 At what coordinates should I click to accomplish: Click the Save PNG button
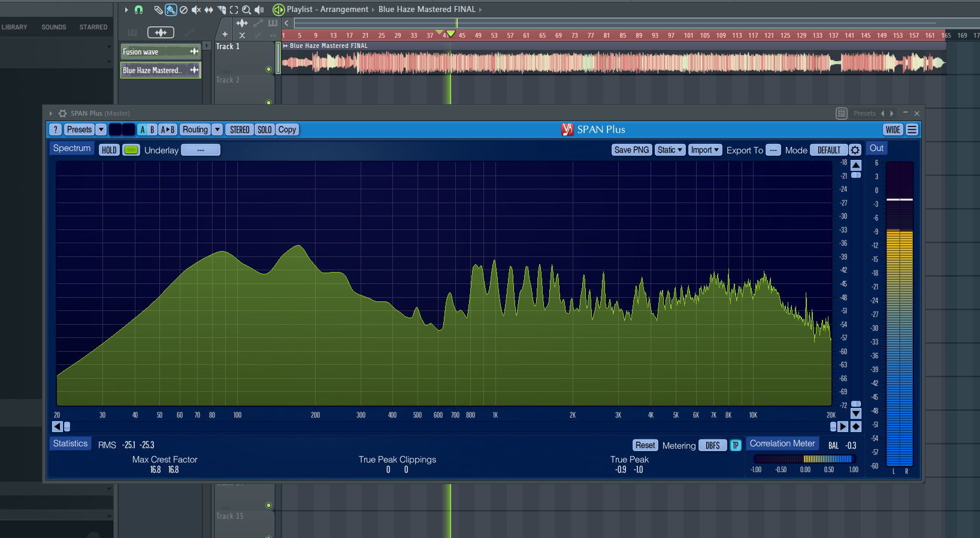(631, 150)
